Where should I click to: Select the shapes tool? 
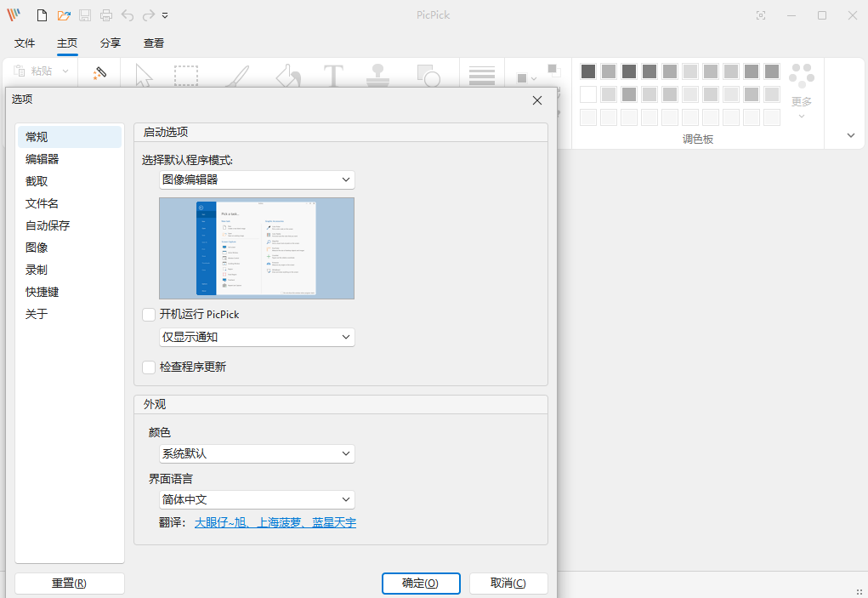coord(428,76)
